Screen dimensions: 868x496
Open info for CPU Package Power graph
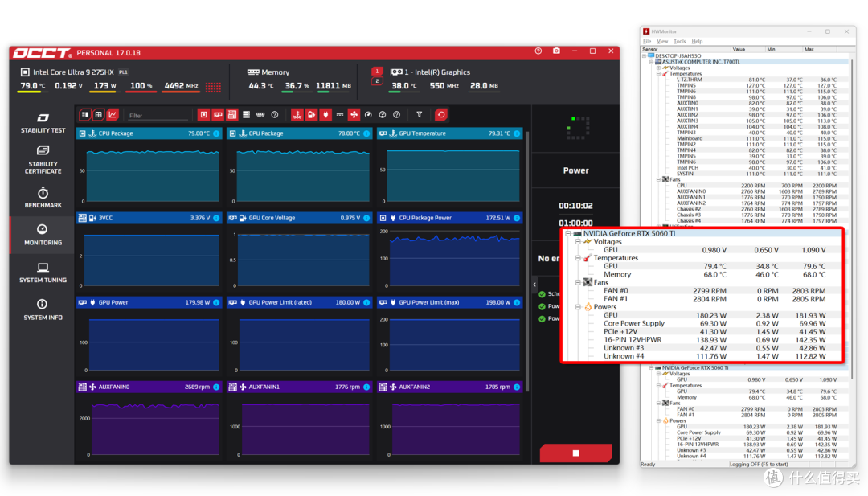pos(517,218)
